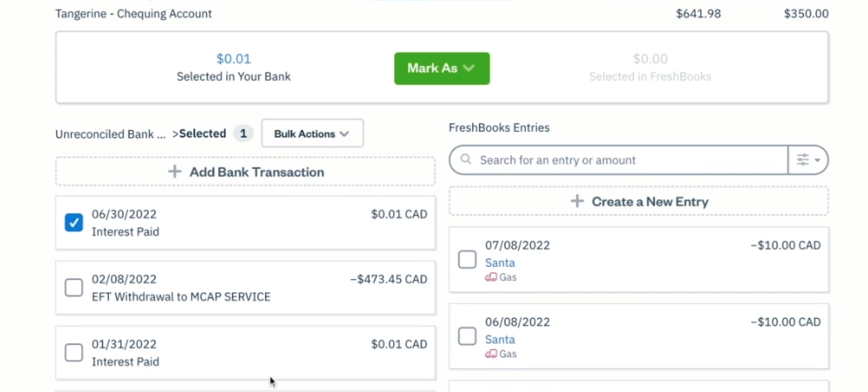Click the Create a New Entry button

(650, 201)
